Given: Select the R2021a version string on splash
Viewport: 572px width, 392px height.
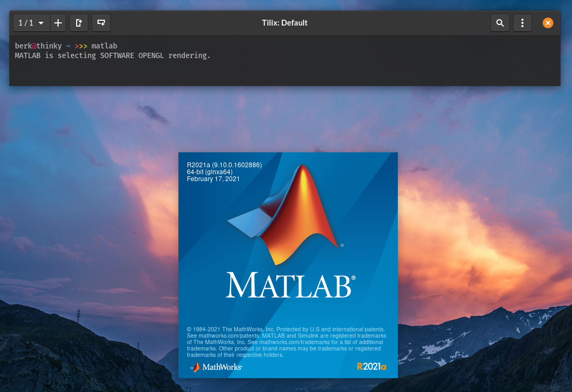Looking at the screenshot, I should pos(224,165).
